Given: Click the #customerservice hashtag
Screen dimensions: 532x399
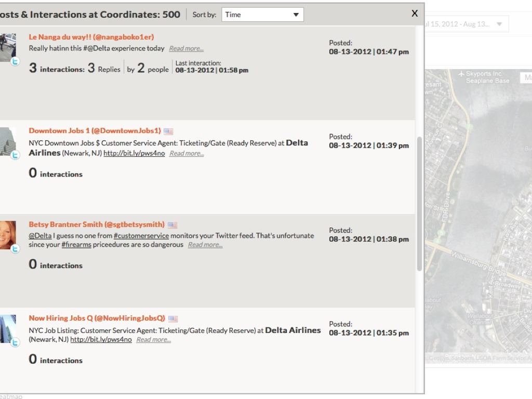Looking at the screenshot, I should [x=141, y=235].
